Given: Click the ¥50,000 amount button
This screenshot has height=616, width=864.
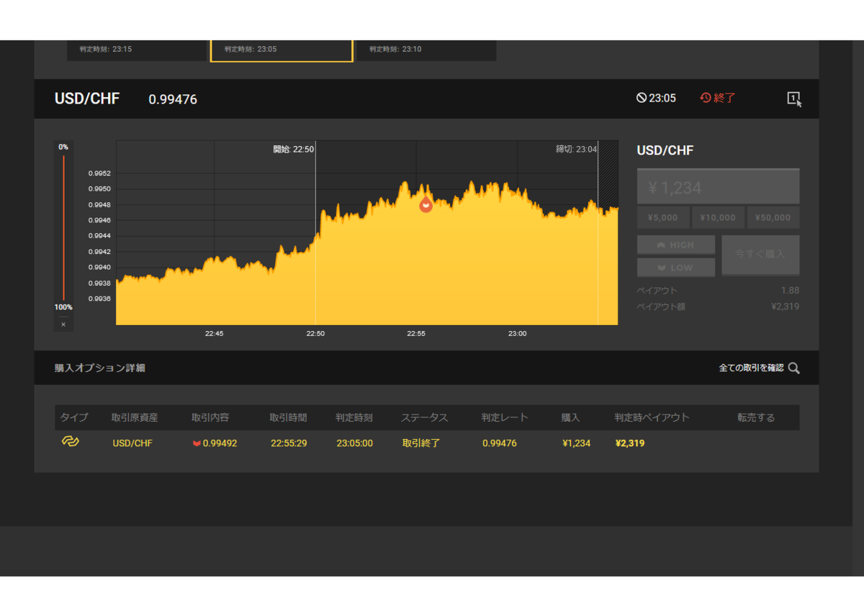Looking at the screenshot, I should (773, 217).
